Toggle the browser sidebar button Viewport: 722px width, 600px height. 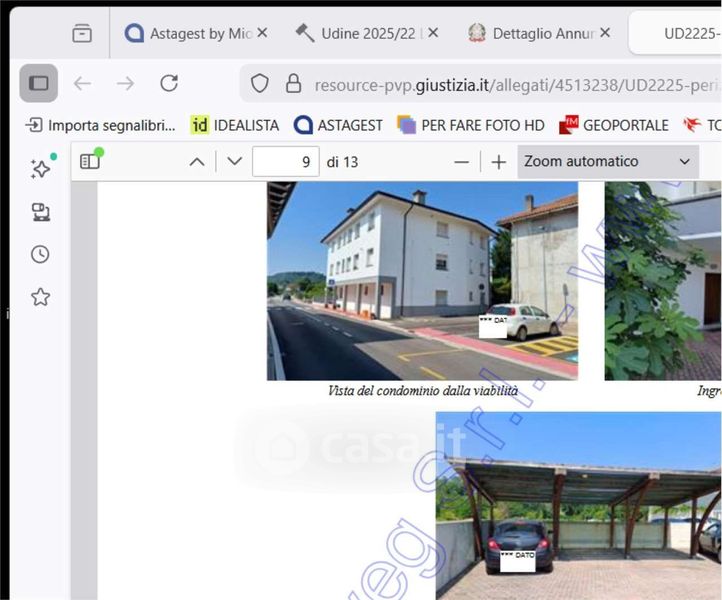[39, 83]
